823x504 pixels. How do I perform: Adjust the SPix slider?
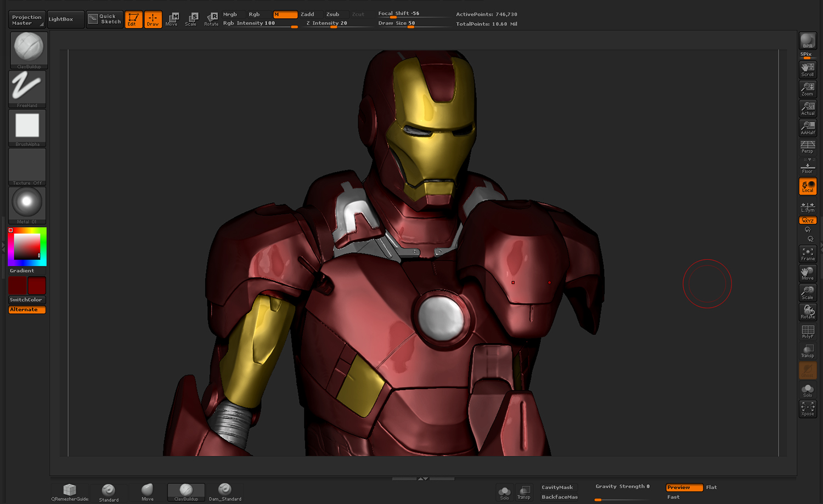pyautogui.click(x=808, y=55)
